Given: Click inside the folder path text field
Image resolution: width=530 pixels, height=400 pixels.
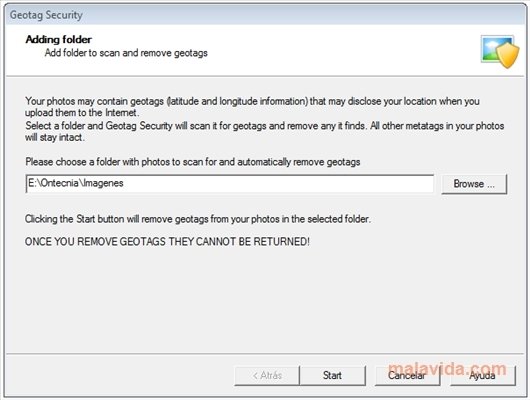Looking at the screenshot, I should tap(230, 184).
